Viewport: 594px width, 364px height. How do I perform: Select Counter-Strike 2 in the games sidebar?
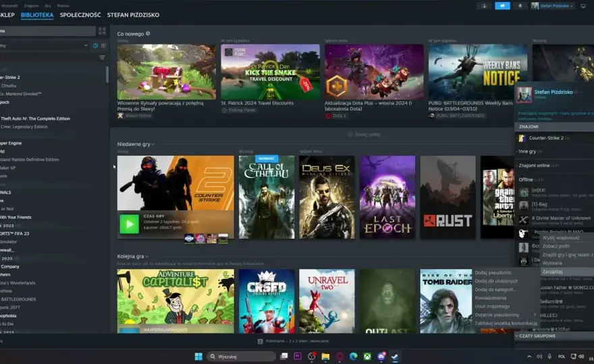click(x=10, y=78)
